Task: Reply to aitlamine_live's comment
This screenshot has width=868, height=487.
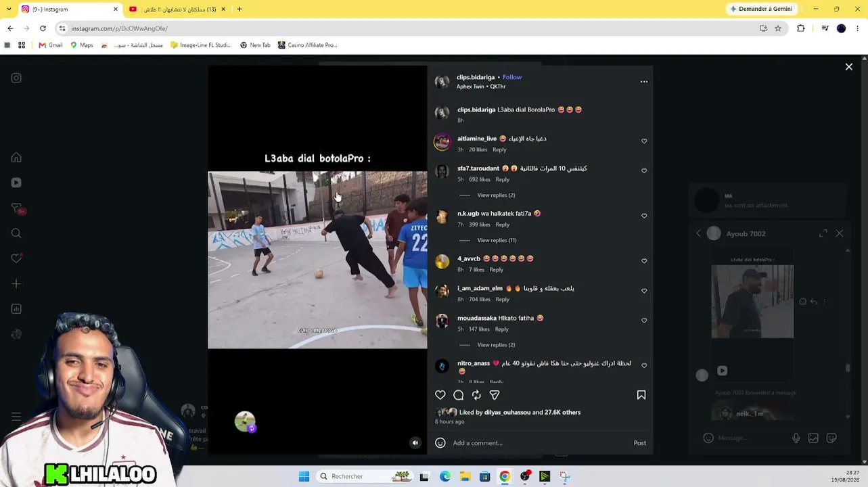Action: coord(499,149)
